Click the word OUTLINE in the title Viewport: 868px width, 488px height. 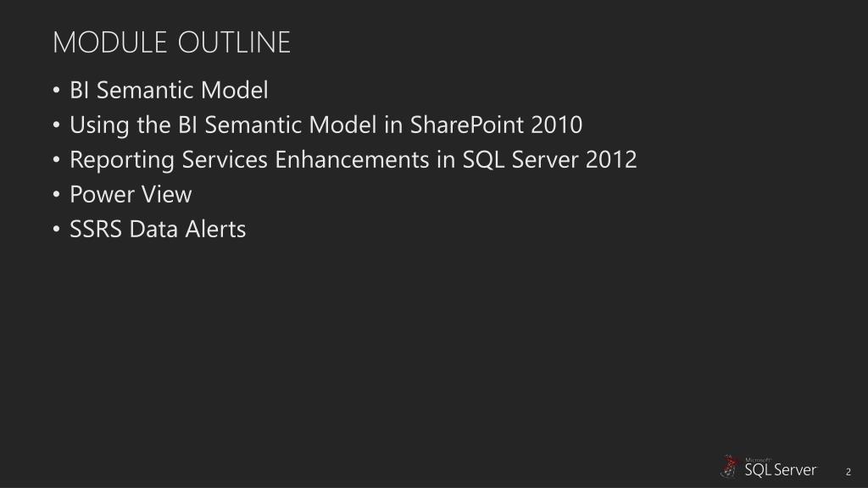point(234,42)
